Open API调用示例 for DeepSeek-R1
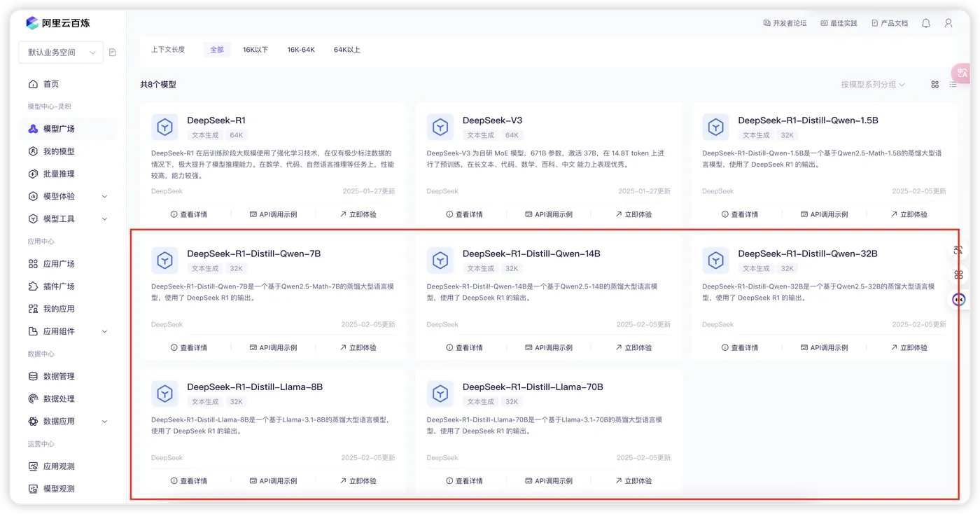The width and height of the screenshot is (980, 514). pos(274,214)
